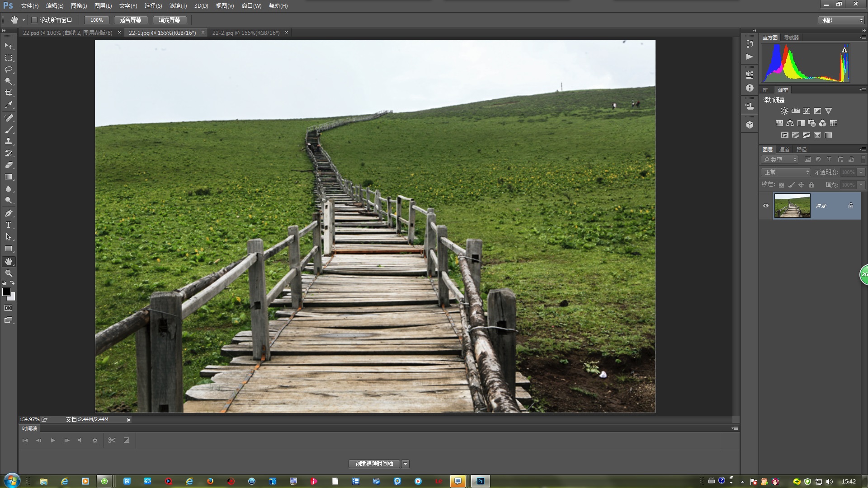The image size is (868, 488).
Task: Switch to the 通道 tab
Action: click(x=784, y=150)
